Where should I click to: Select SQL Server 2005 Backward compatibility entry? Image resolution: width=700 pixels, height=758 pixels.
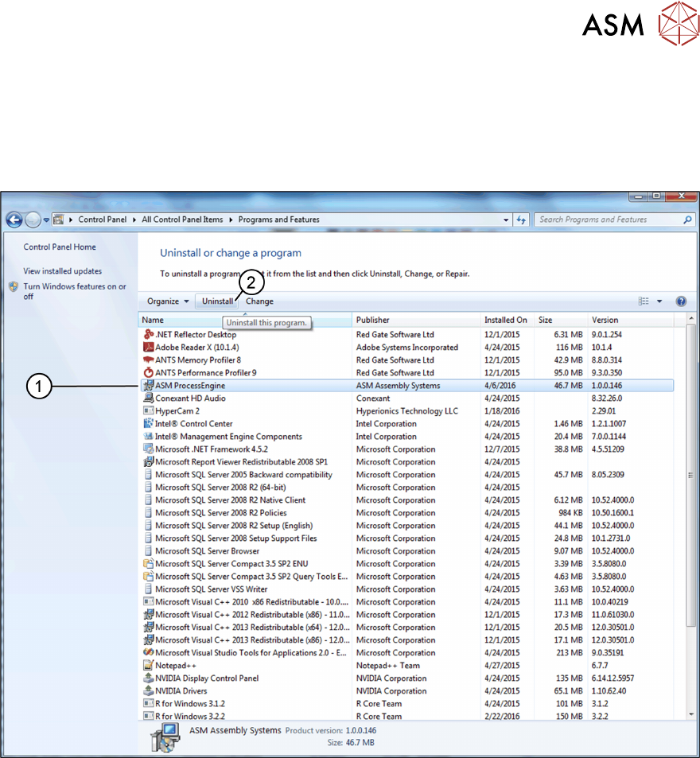(x=406, y=474)
